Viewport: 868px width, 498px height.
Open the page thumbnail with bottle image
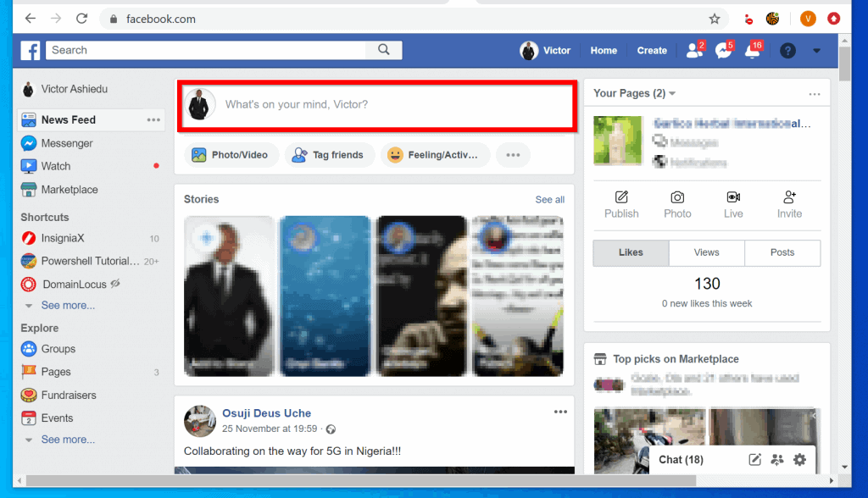pos(618,141)
